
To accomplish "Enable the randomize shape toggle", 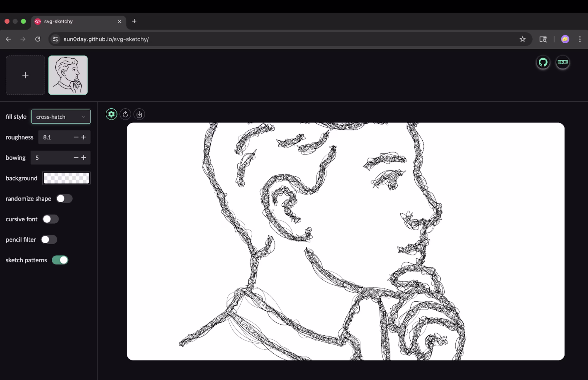I will point(64,199).
